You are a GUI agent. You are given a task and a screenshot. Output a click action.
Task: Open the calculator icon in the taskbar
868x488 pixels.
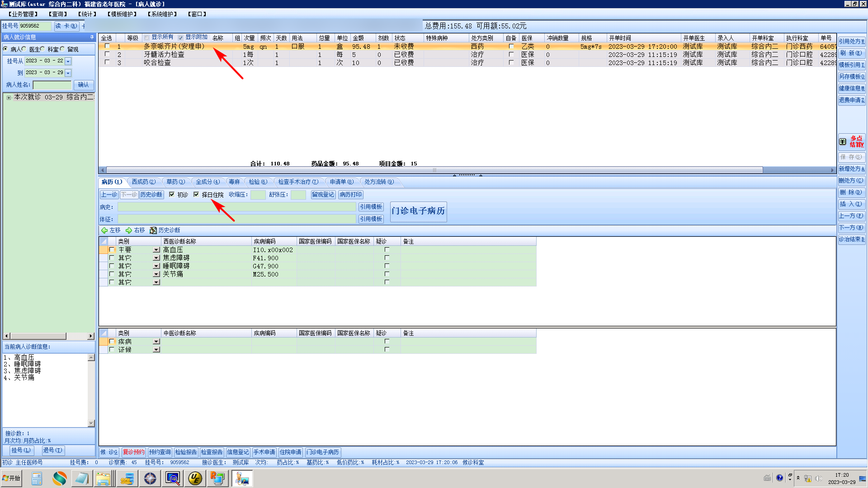(x=37, y=479)
